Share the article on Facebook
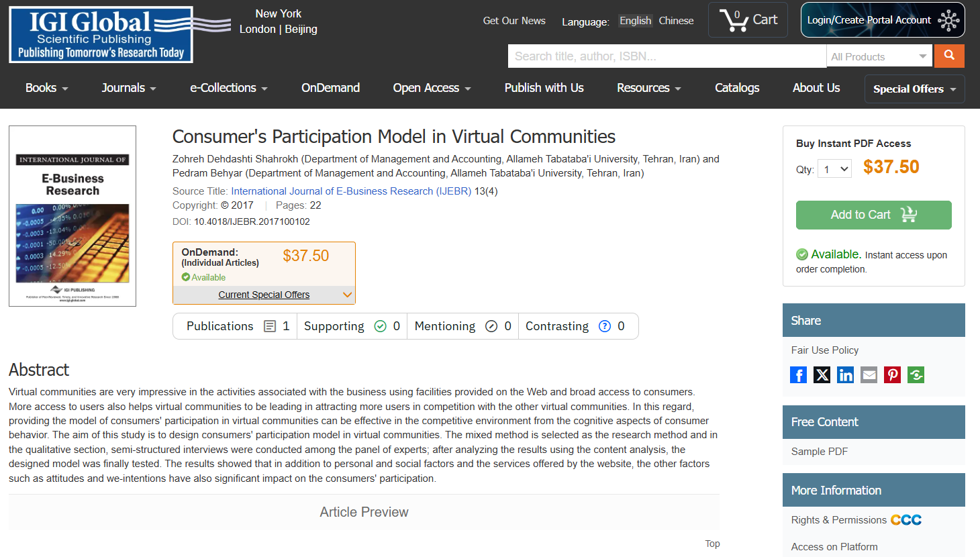This screenshot has height=557, width=980. pos(798,374)
